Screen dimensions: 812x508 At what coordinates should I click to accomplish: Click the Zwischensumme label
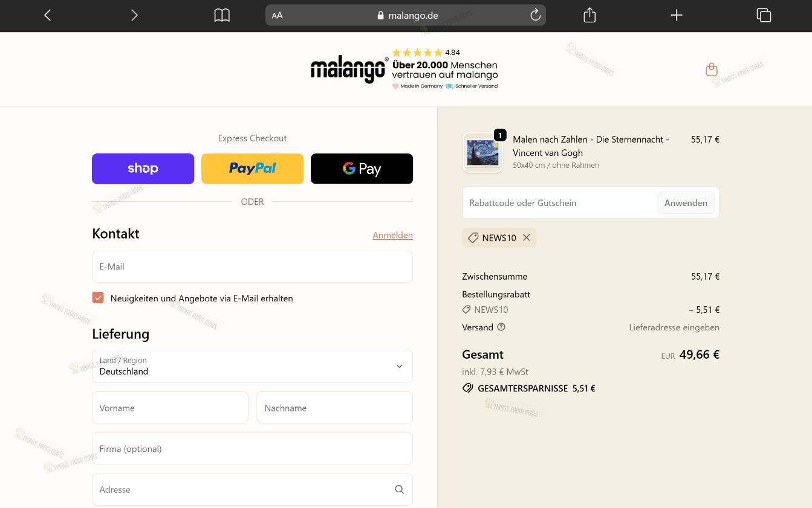(x=495, y=276)
